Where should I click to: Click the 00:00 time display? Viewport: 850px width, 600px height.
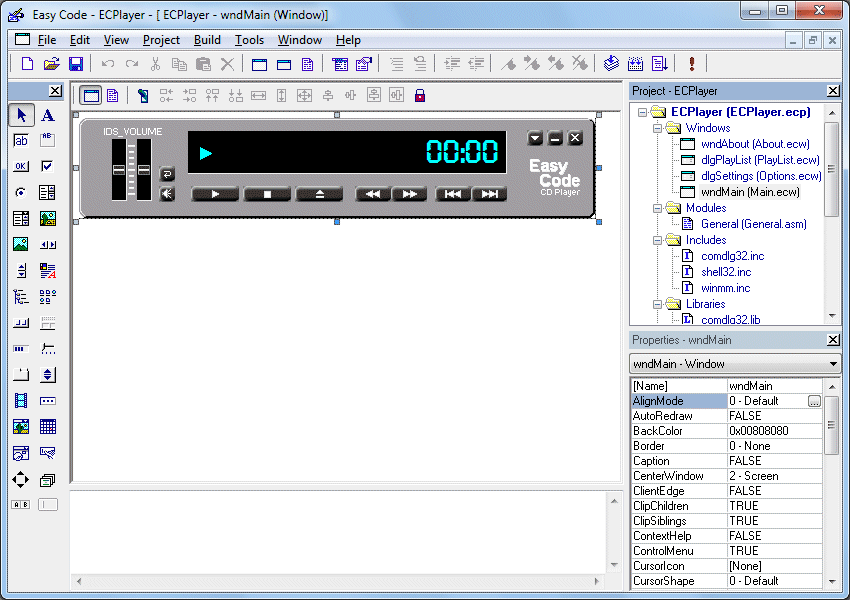462,152
